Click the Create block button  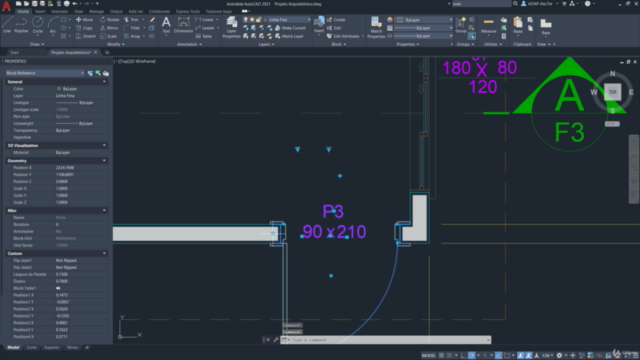336,20
